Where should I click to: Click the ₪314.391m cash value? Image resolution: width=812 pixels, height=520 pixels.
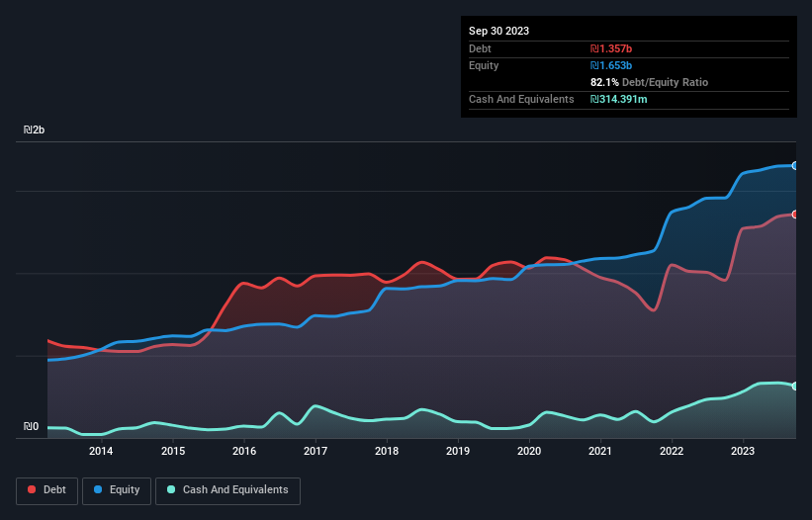tap(619, 99)
